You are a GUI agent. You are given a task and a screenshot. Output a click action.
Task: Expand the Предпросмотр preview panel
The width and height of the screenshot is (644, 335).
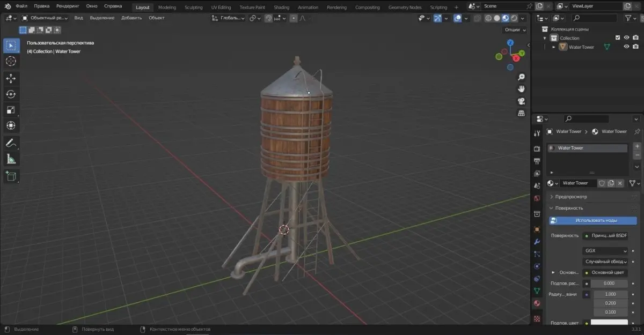tap(571, 197)
